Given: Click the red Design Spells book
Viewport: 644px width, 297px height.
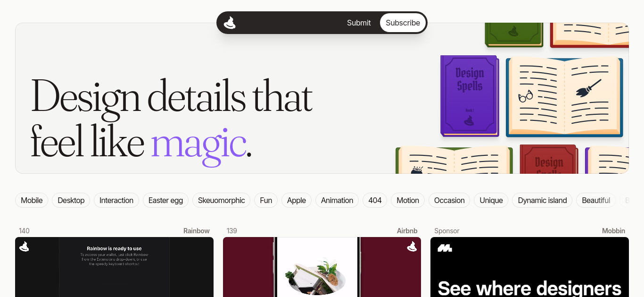Looking at the screenshot, I should 549,159.
